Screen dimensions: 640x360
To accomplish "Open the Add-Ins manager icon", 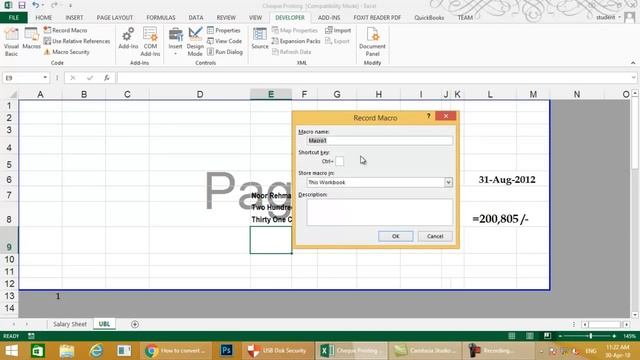I will coord(128,39).
